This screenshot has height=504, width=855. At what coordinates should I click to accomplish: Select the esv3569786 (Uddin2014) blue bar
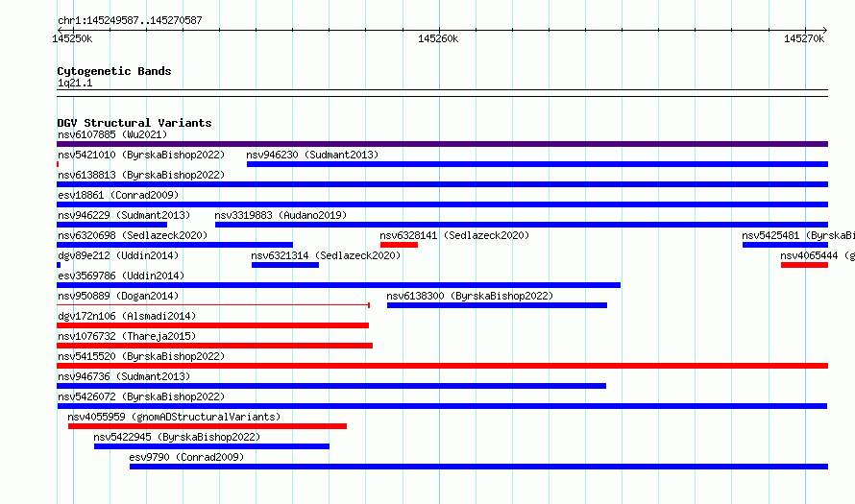pos(338,285)
